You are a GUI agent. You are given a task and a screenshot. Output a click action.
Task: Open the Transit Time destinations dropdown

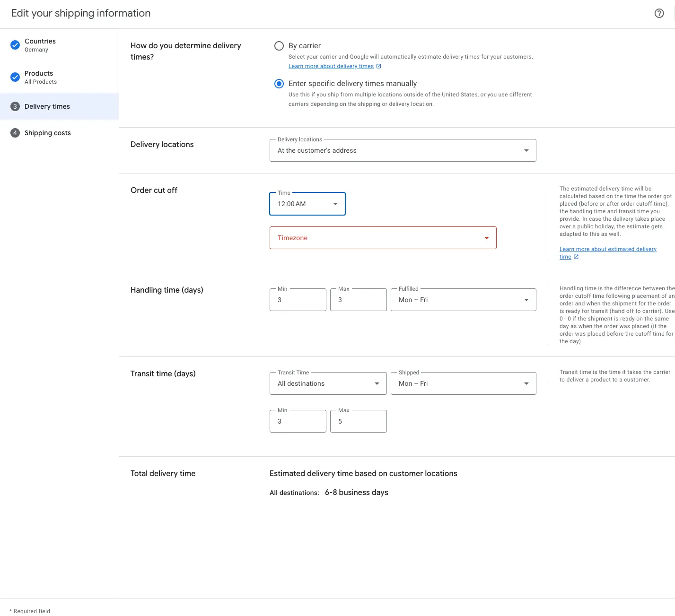pyautogui.click(x=328, y=383)
